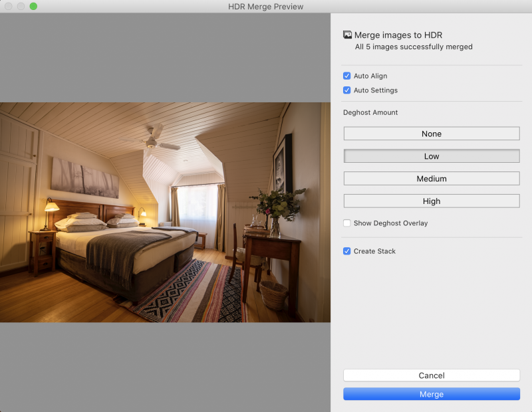The image size is (532, 412).
Task: Toggle the Create Stack checkbox
Action: tap(347, 251)
